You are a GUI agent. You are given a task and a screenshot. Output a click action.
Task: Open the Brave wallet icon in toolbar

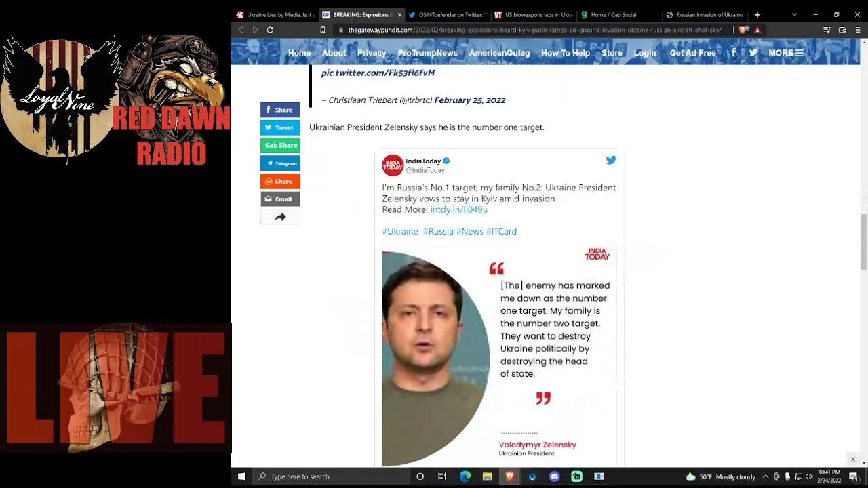(842, 30)
